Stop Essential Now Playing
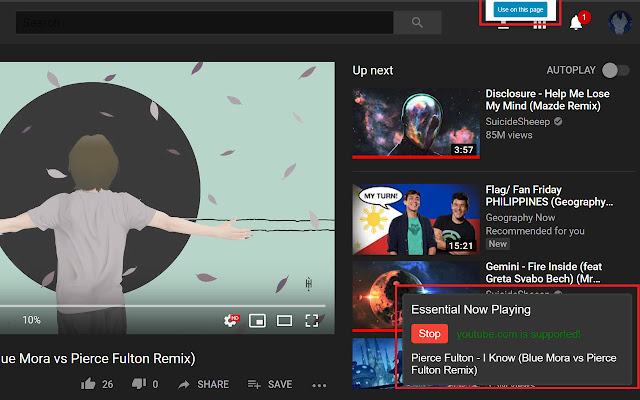Viewport: 640px width, 400px height. pos(429,334)
